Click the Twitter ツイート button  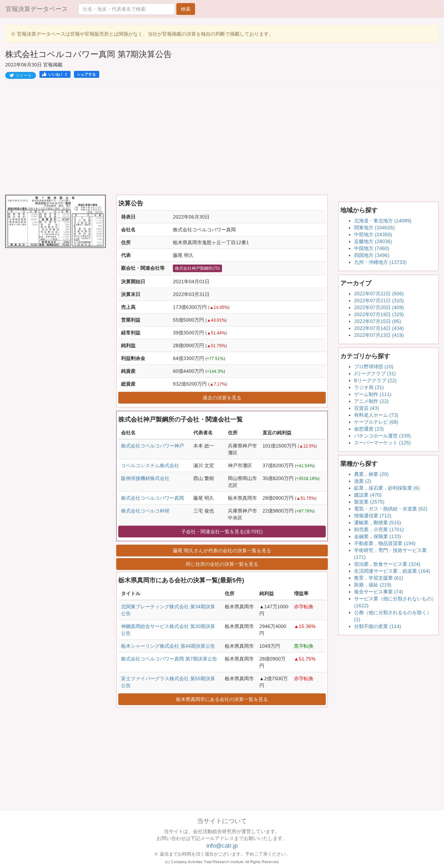(20, 75)
